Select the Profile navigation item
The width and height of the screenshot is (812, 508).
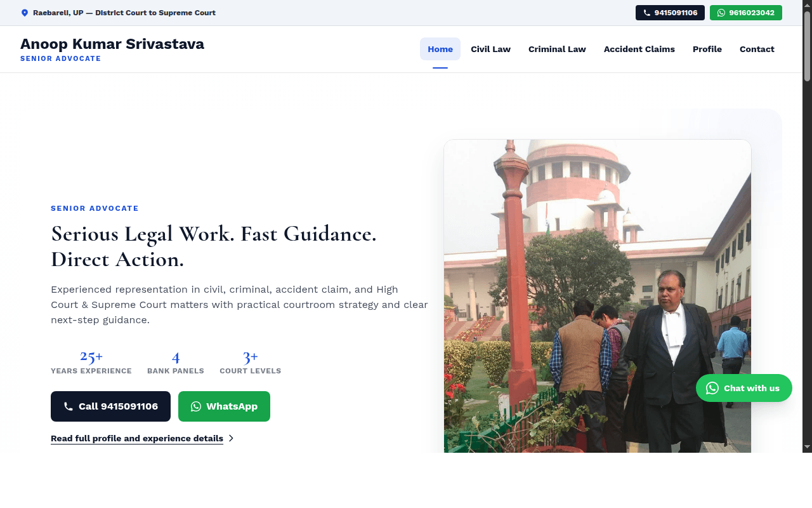[x=707, y=49]
